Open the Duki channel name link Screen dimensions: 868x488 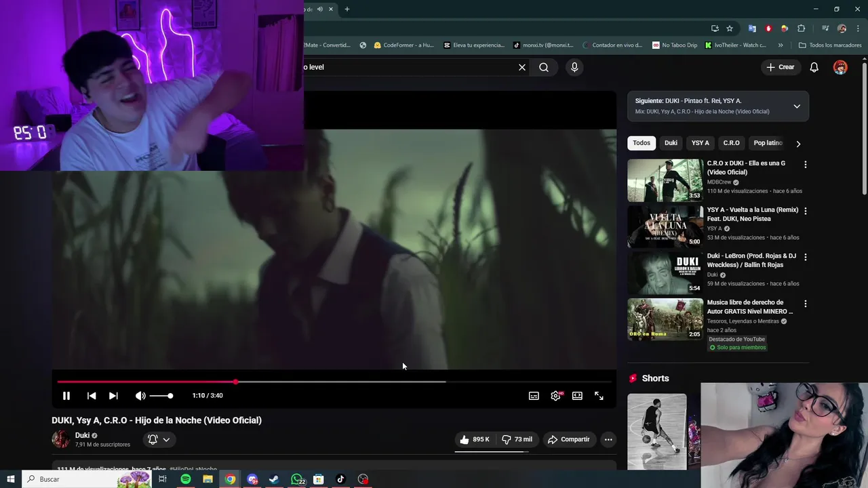pyautogui.click(x=82, y=435)
